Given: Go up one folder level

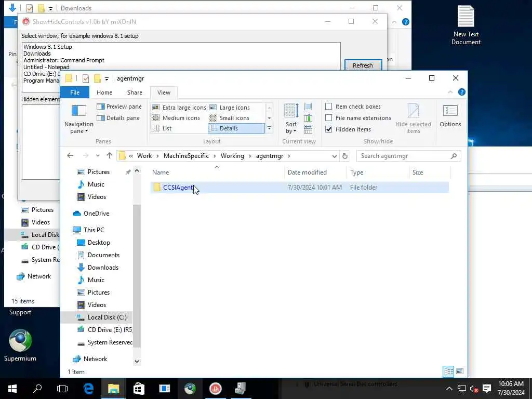Looking at the screenshot, I should [x=109, y=156].
